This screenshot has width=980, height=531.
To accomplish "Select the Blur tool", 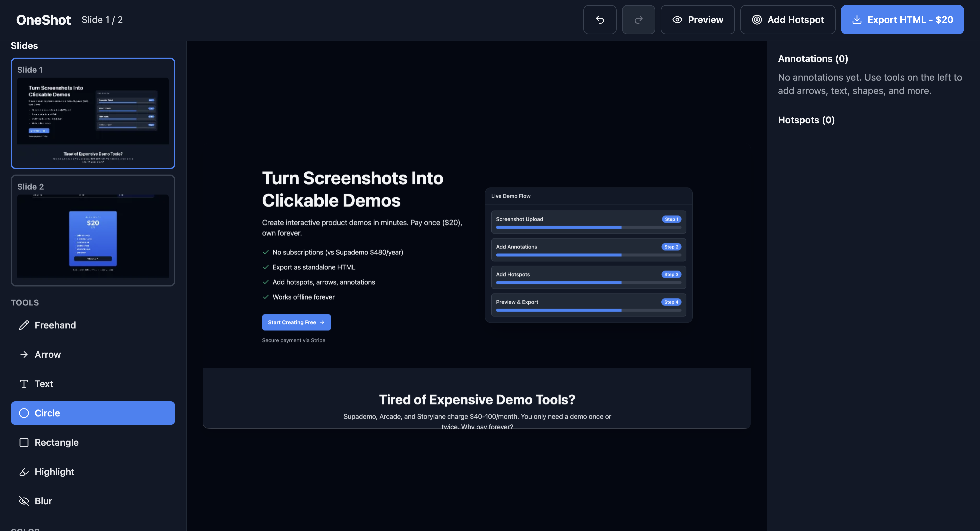I will [x=44, y=501].
